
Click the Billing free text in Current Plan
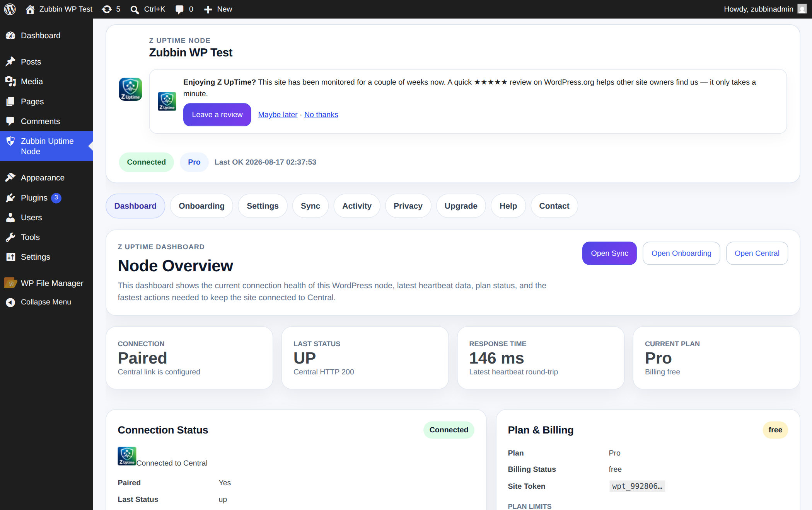(662, 372)
